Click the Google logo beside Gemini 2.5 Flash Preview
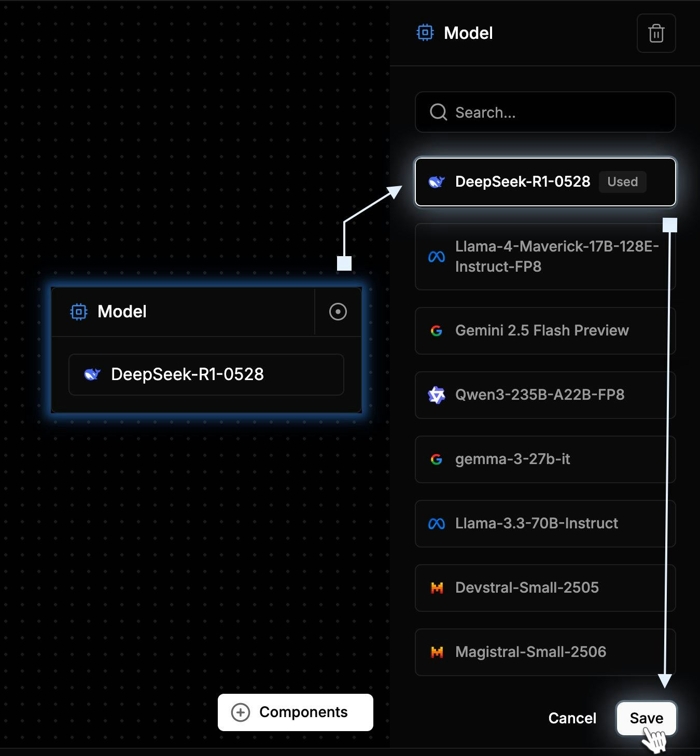This screenshot has width=700, height=756. pyautogui.click(x=437, y=331)
